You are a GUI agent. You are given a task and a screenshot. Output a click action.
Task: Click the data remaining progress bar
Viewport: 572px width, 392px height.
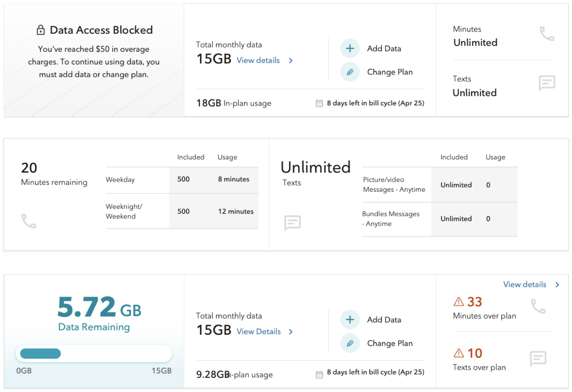pyautogui.click(x=94, y=354)
